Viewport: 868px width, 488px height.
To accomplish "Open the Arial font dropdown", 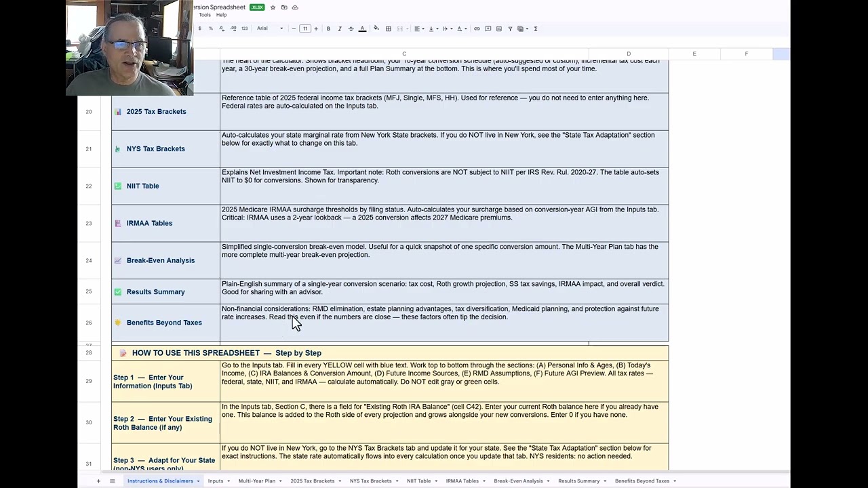I will (270, 28).
